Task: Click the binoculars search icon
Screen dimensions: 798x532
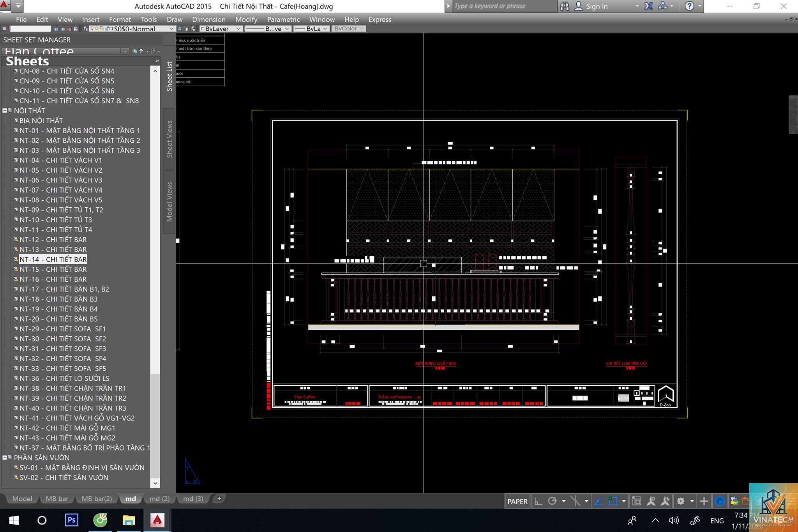Action: pos(565,6)
